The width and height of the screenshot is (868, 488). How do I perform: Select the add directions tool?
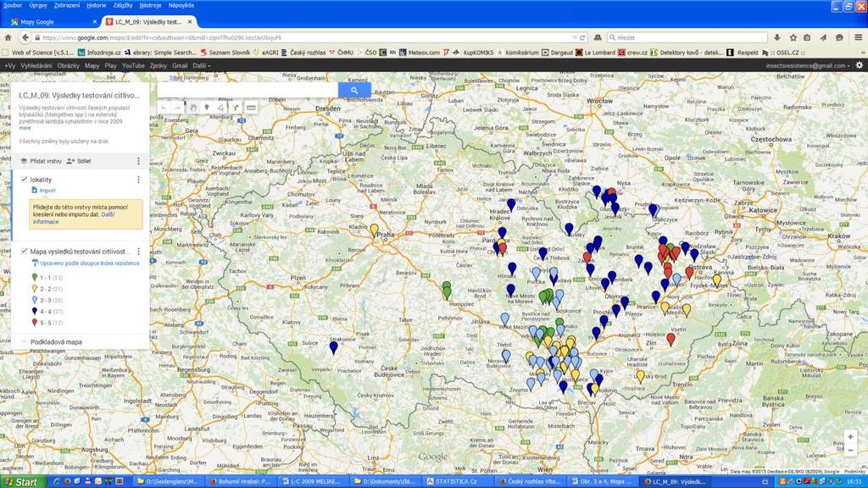click(x=236, y=108)
